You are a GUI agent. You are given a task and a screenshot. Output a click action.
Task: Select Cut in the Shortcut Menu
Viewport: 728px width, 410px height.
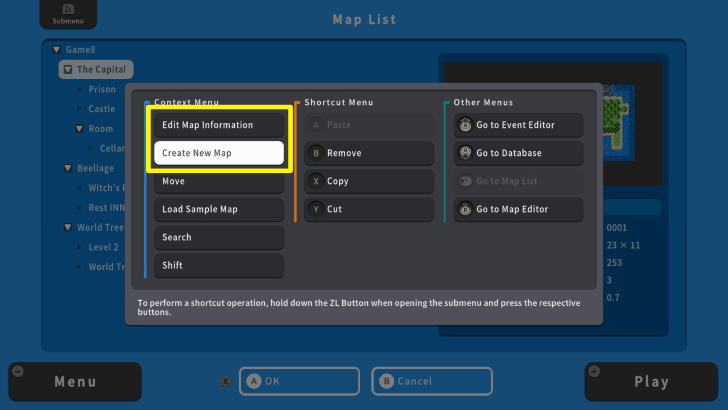tap(369, 209)
